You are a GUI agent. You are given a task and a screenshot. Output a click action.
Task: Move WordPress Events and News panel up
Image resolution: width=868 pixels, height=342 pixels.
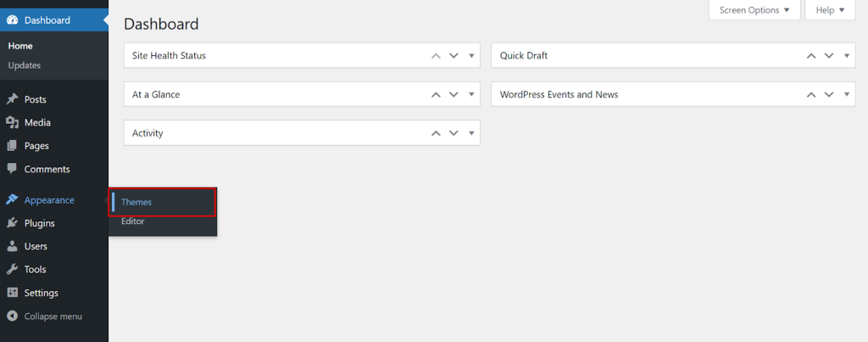point(811,94)
